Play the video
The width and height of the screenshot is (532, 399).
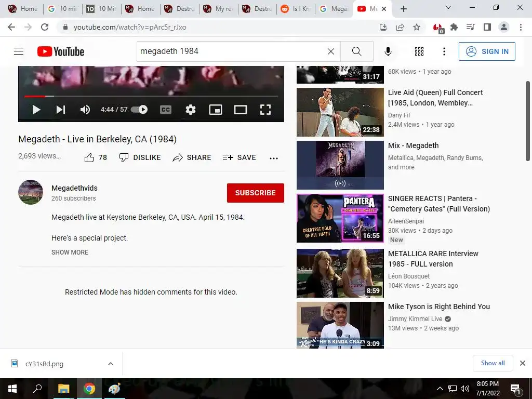(x=36, y=110)
